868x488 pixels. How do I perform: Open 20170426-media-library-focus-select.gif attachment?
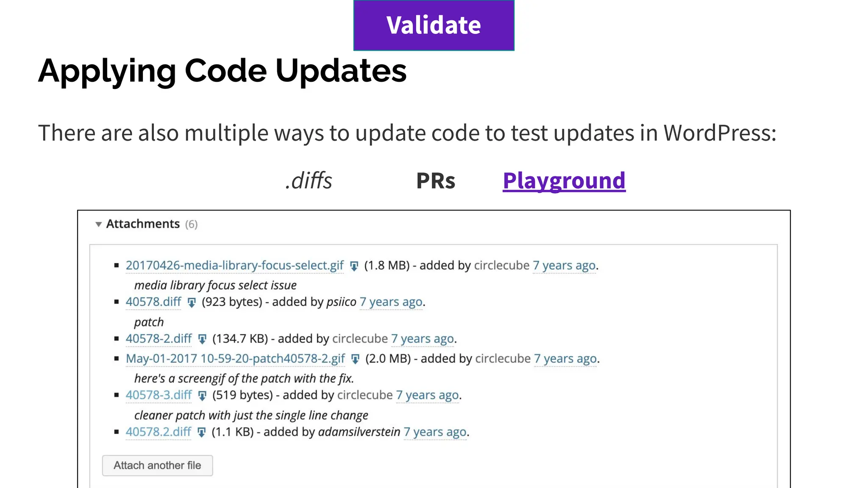tap(234, 265)
